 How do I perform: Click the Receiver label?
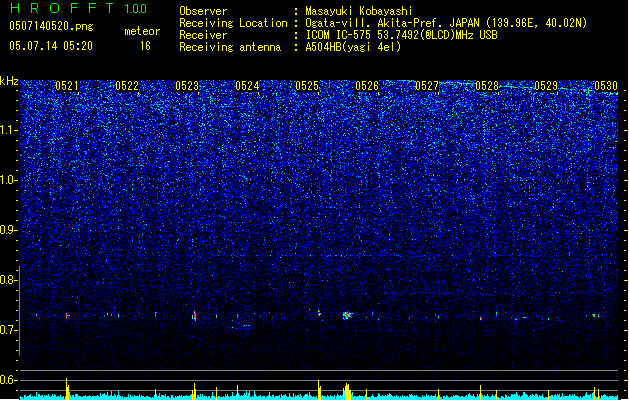pos(203,35)
